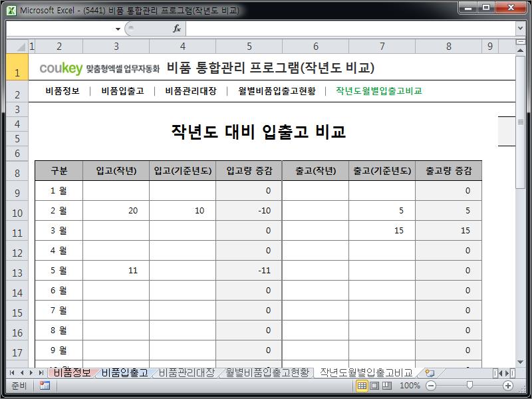Click the zoom in plus button
532x399 pixels.
click(508, 386)
